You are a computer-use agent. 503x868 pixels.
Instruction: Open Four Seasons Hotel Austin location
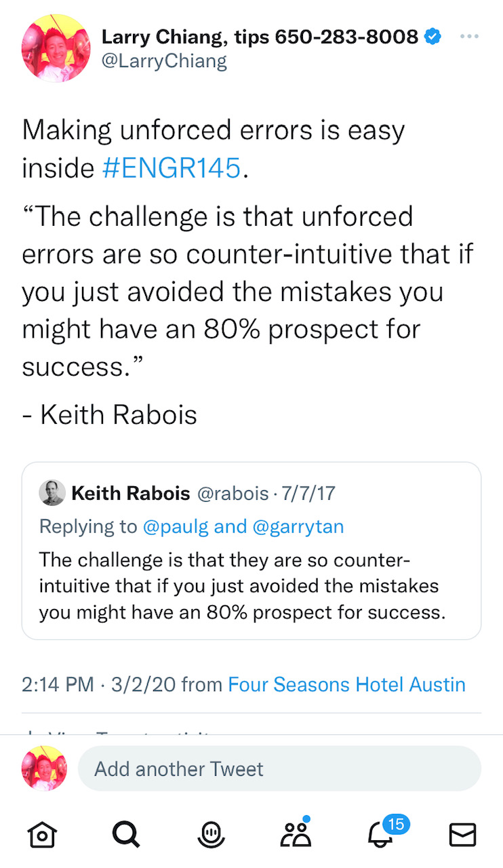346,684
